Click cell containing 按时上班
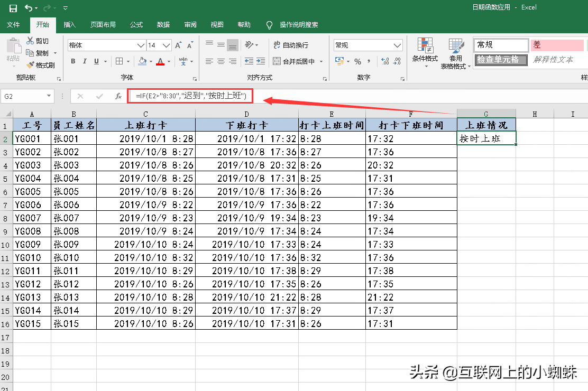 (x=486, y=138)
